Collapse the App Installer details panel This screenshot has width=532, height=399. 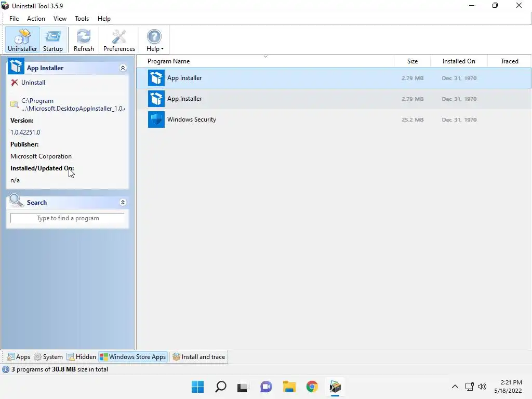[123, 68]
